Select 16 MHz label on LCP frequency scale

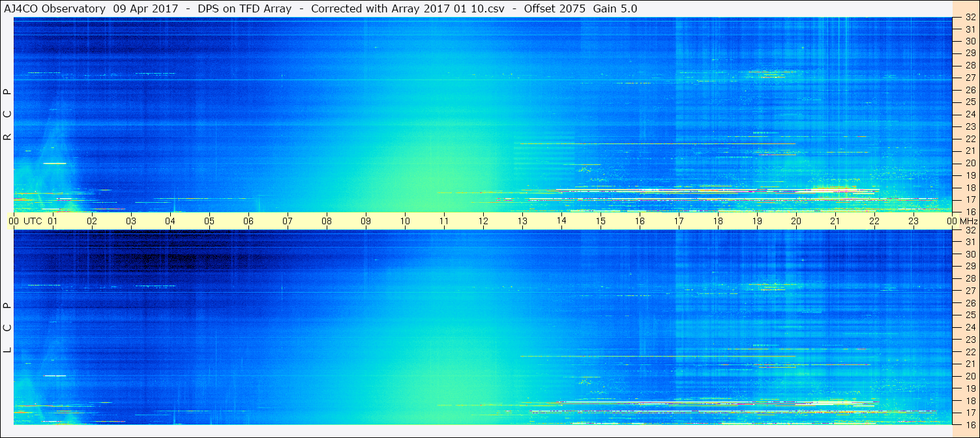970,424
